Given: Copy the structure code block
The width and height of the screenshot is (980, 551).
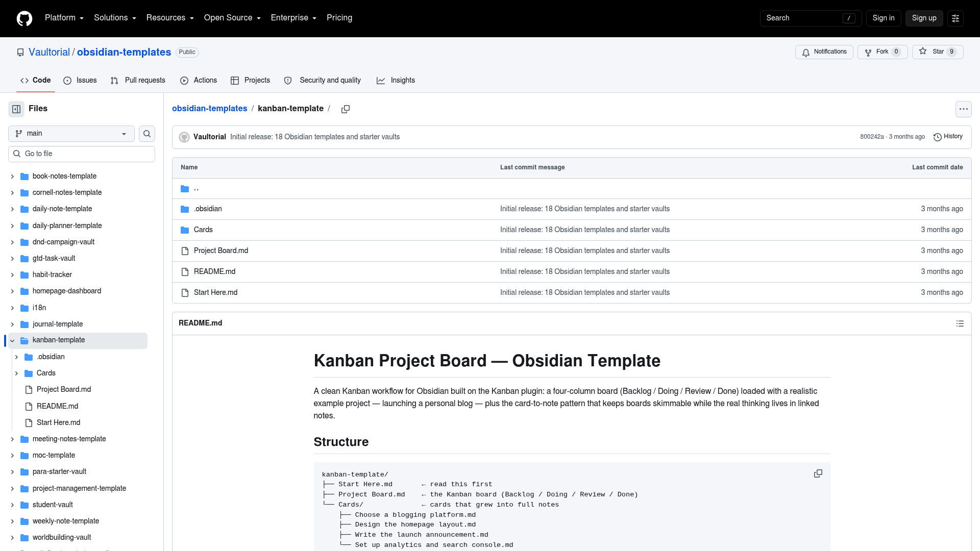Looking at the screenshot, I should (818, 473).
